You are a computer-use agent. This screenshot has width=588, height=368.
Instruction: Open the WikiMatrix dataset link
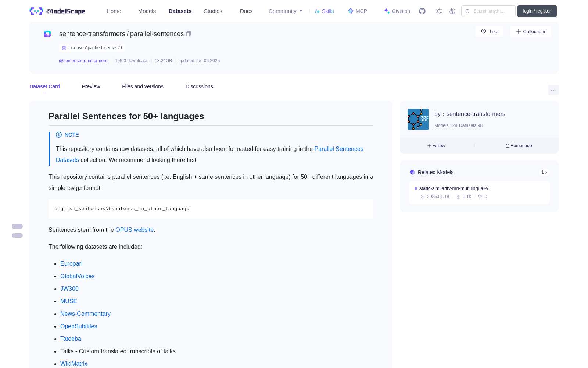point(74,364)
